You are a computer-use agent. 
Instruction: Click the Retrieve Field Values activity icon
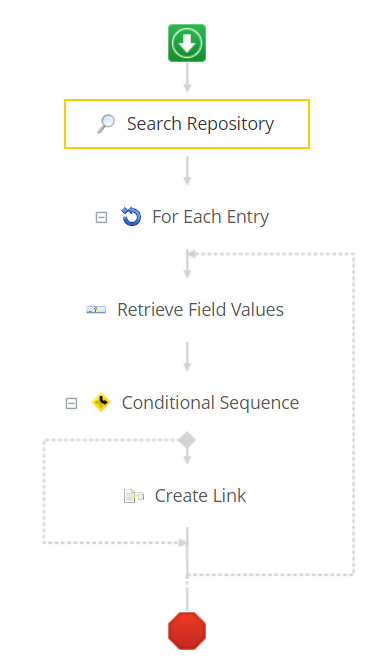click(x=96, y=309)
